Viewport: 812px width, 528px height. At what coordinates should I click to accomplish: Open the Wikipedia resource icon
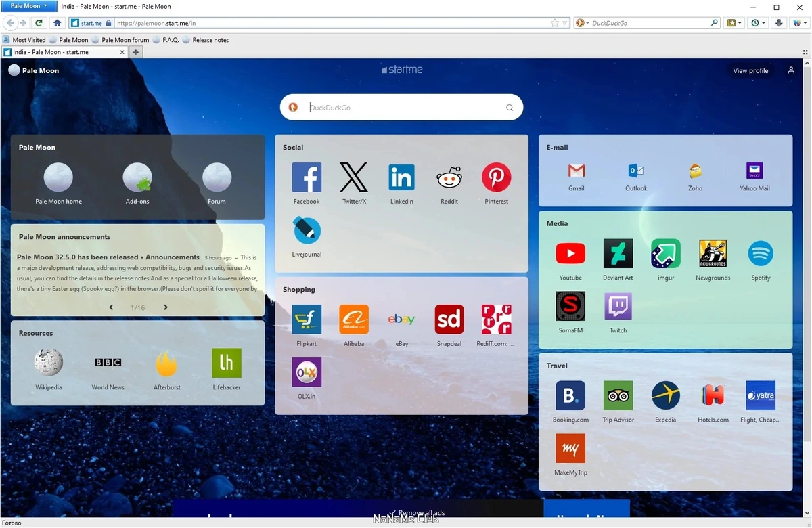[49, 363]
